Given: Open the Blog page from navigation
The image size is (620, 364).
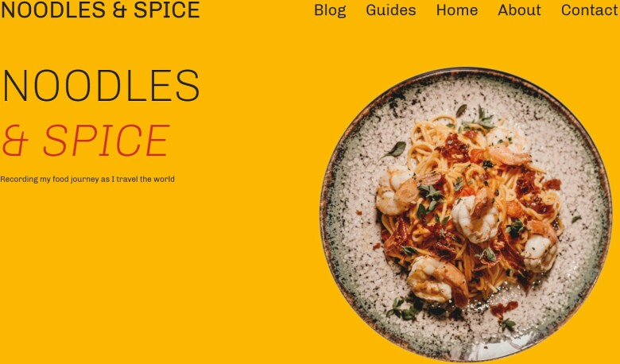Looking at the screenshot, I should (x=330, y=10).
